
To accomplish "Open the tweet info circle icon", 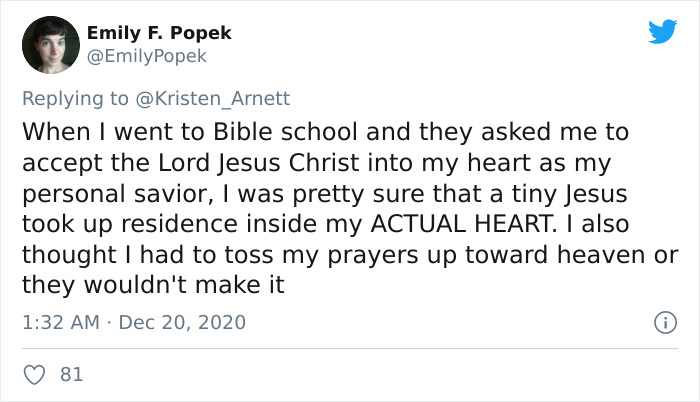I will [662, 323].
